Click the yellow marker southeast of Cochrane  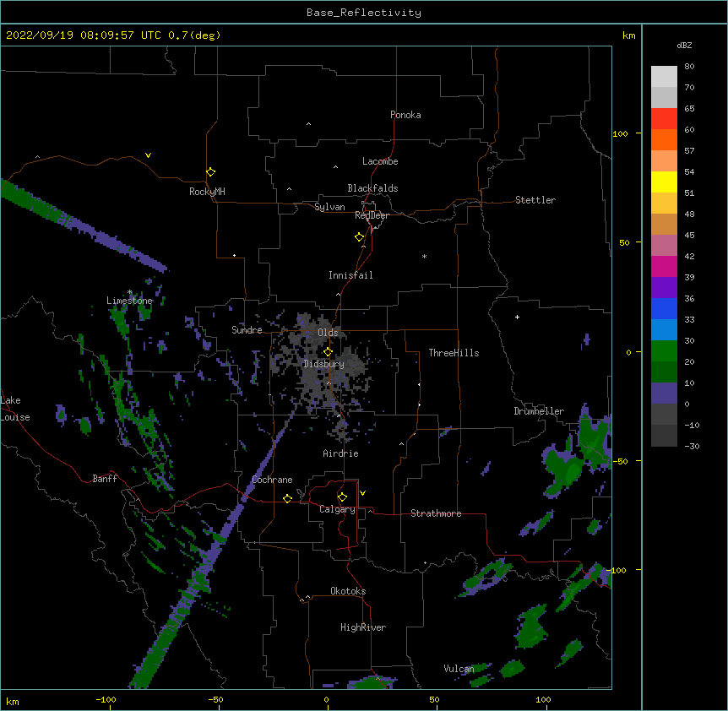pos(287,498)
